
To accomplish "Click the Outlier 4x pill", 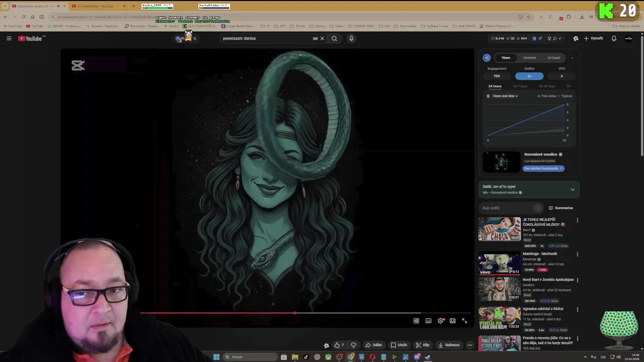I will click(x=529, y=76).
